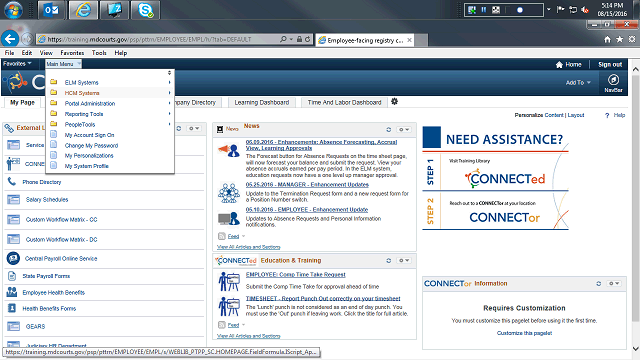This screenshot has height=360, width=640.
Task: Select the My Page tab
Action: click(x=22, y=102)
